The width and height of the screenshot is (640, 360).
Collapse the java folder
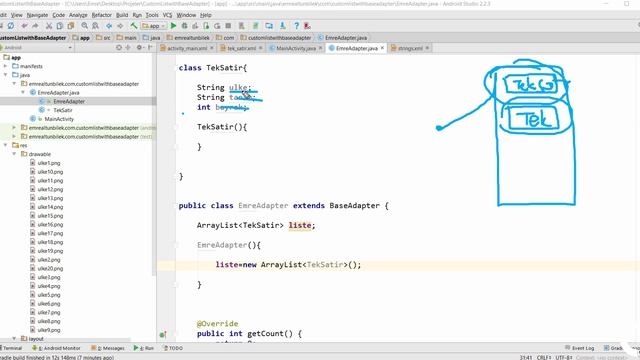(x=6, y=75)
